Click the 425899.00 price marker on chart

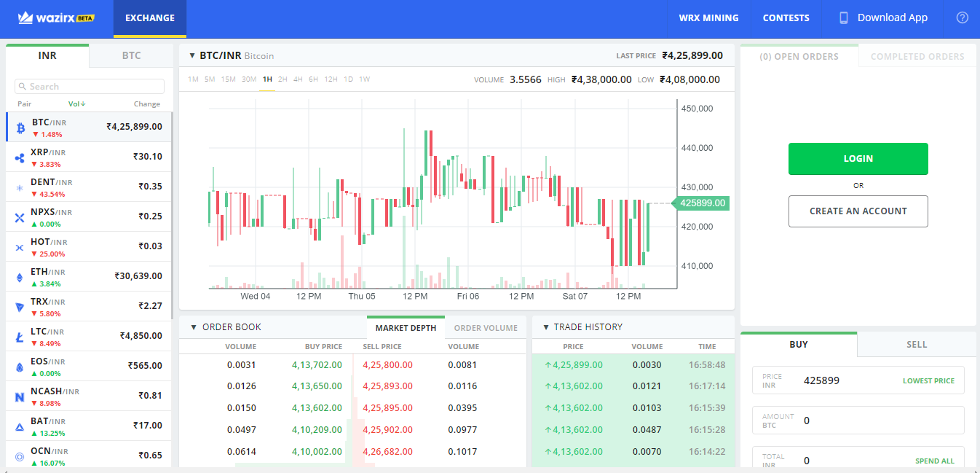coord(700,203)
